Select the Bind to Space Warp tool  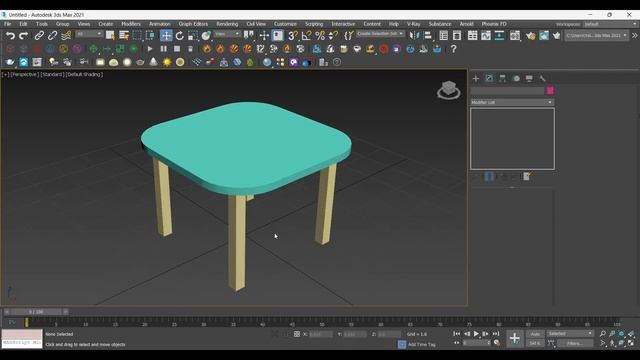(66, 36)
